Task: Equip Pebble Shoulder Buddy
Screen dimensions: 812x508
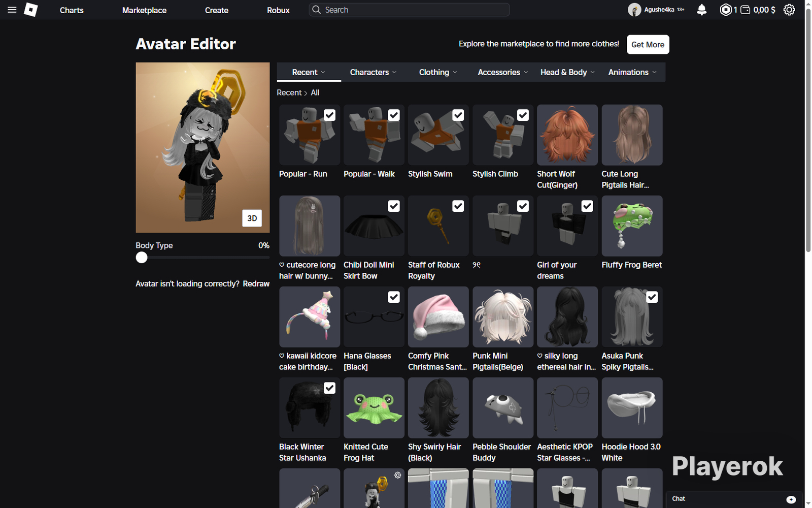Action: pos(503,408)
